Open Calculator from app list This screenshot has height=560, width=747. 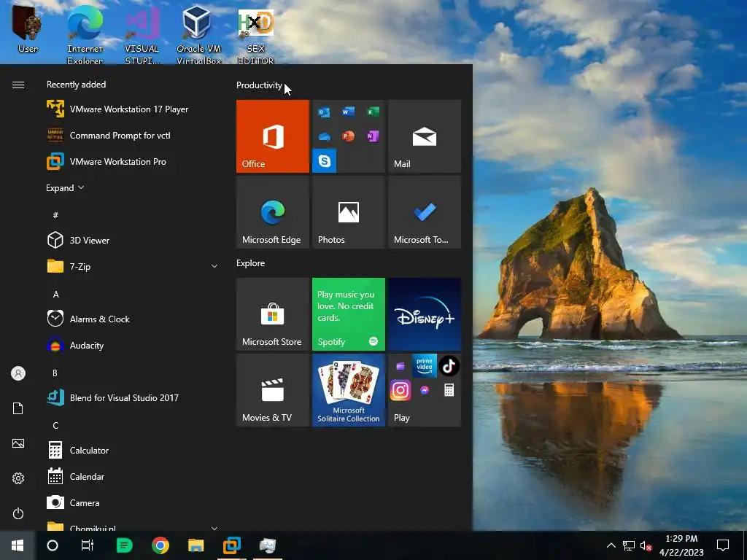128,450
